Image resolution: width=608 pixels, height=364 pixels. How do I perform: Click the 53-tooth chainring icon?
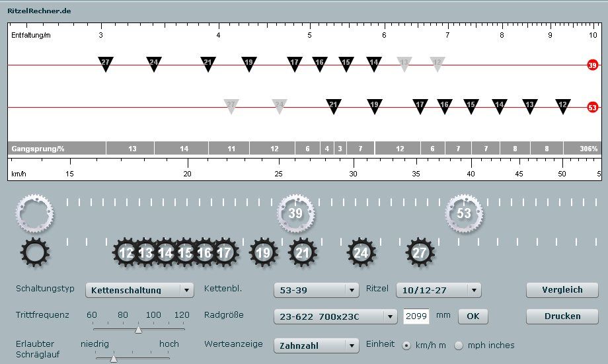click(464, 213)
